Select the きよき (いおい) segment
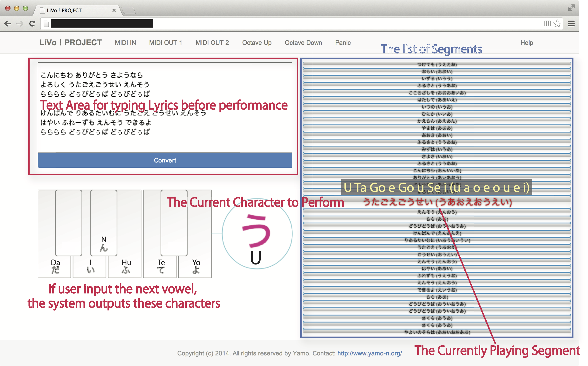Screen dimensions: 588x366 point(437,156)
